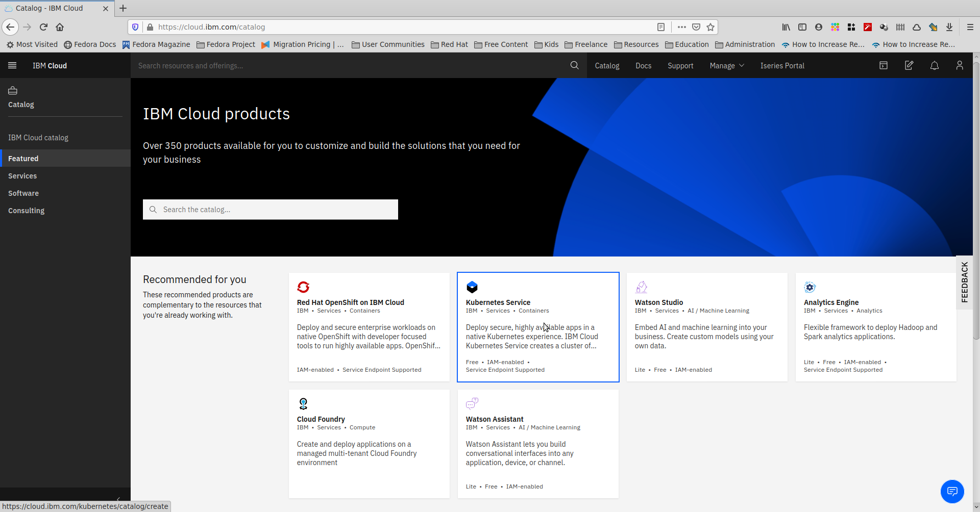The width and height of the screenshot is (980, 512).
Task: Show site security info via padlock icon
Action: point(150,27)
